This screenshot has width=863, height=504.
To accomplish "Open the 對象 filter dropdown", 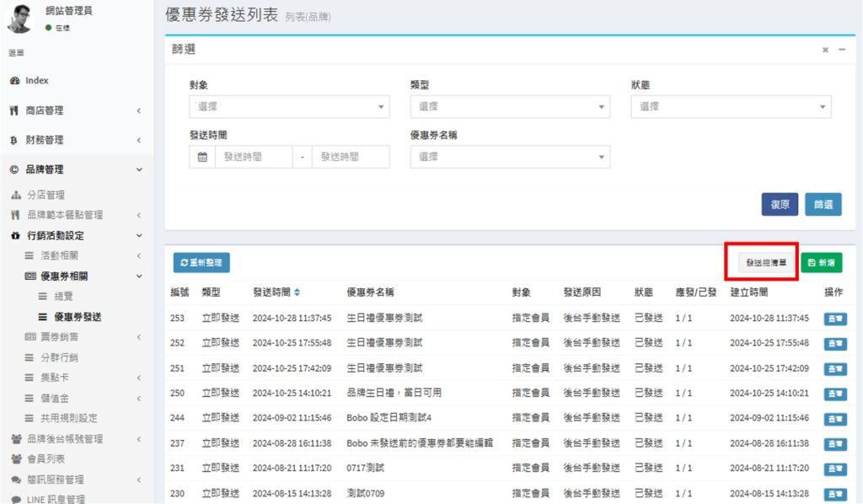I will [x=289, y=107].
